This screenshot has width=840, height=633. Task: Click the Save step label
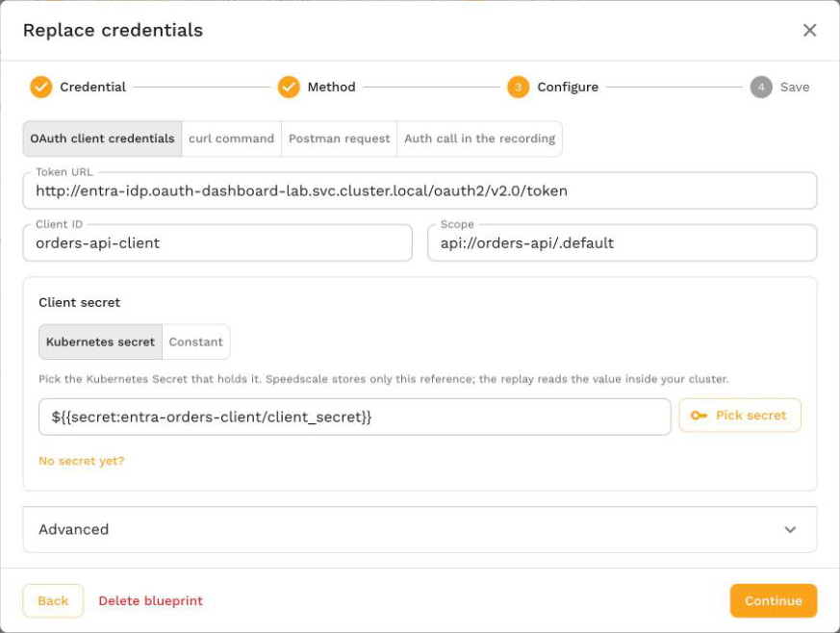(795, 87)
